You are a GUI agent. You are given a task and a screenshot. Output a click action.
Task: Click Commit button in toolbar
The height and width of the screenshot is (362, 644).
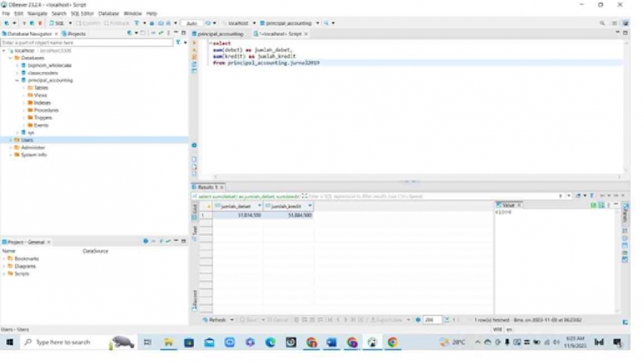tap(89, 23)
